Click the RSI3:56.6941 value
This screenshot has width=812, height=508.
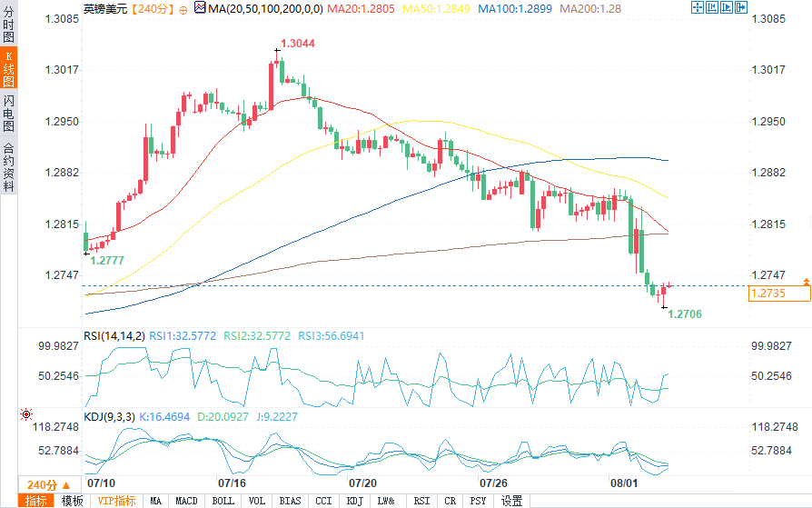[x=331, y=336]
